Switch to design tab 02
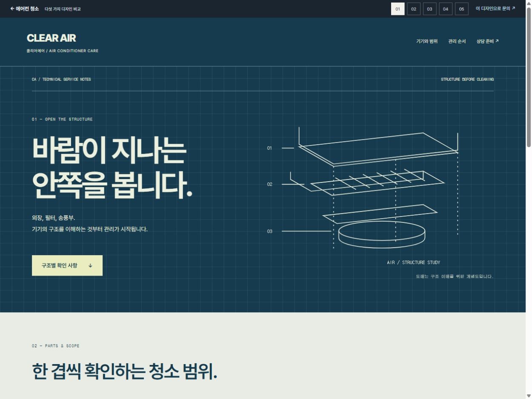 click(414, 9)
